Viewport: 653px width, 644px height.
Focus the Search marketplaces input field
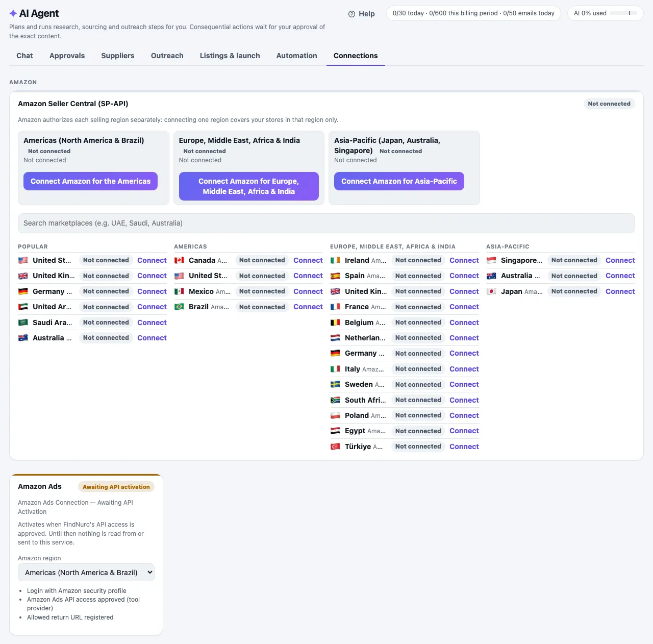pyautogui.click(x=326, y=223)
